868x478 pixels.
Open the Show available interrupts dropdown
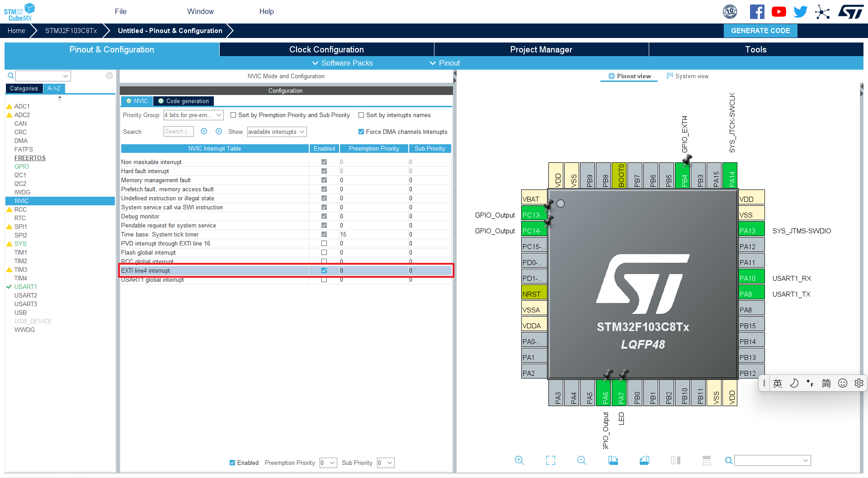click(x=277, y=132)
